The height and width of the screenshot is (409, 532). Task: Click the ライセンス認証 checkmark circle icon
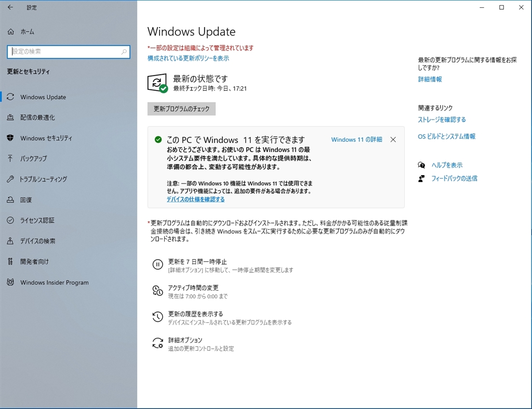pyautogui.click(x=10, y=220)
